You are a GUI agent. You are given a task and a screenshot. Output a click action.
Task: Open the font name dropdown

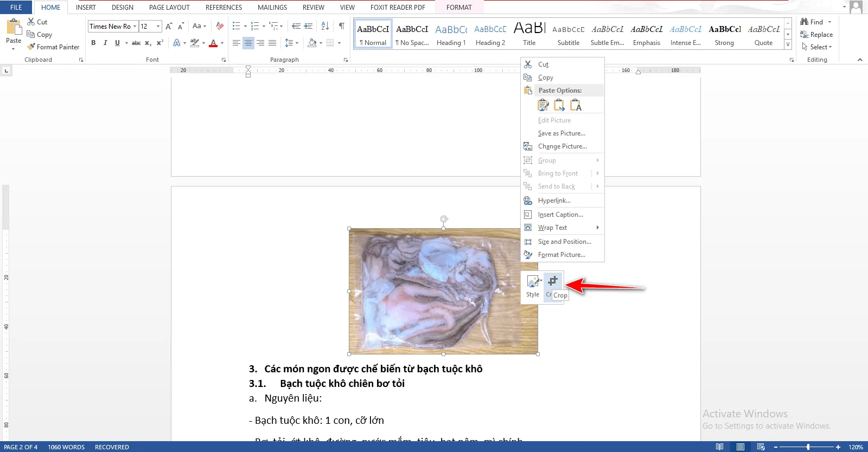[x=135, y=26]
